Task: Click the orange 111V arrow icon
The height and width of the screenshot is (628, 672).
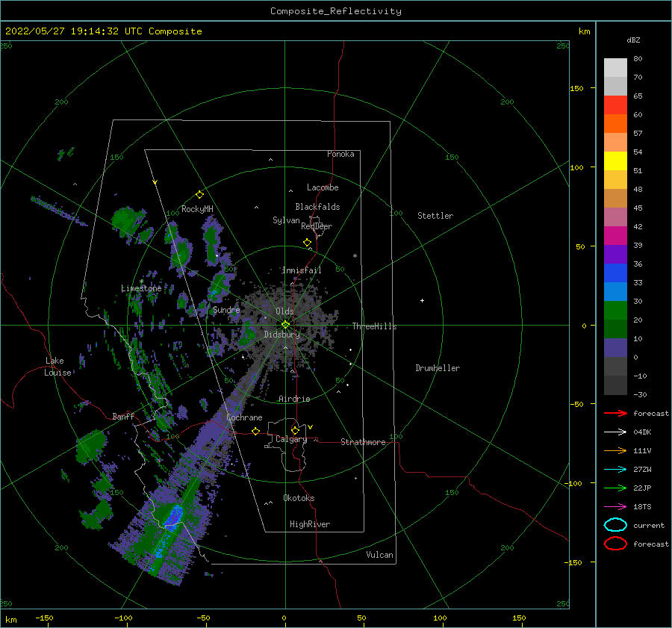Action: 615,450
